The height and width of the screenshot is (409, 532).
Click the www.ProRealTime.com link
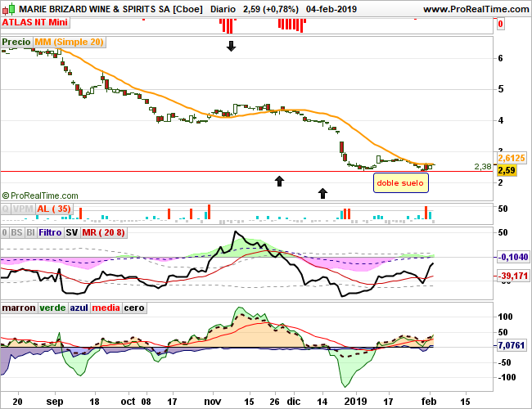(x=476, y=9)
